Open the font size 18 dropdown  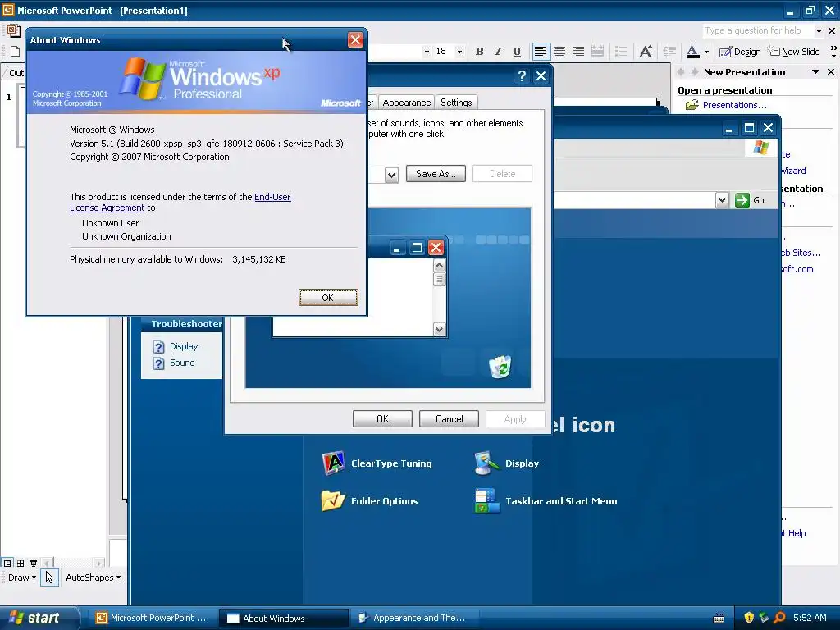click(x=459, y=52)
